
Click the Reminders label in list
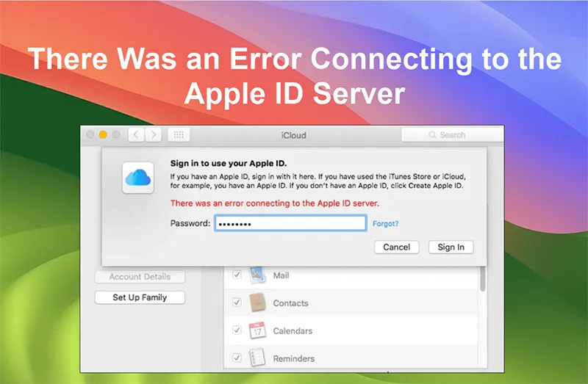pyautogui.click(x=293, y=358)
